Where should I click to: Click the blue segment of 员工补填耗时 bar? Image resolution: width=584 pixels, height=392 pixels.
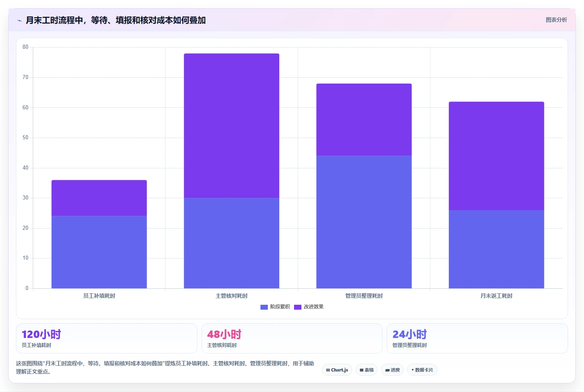tap(99, 252)
